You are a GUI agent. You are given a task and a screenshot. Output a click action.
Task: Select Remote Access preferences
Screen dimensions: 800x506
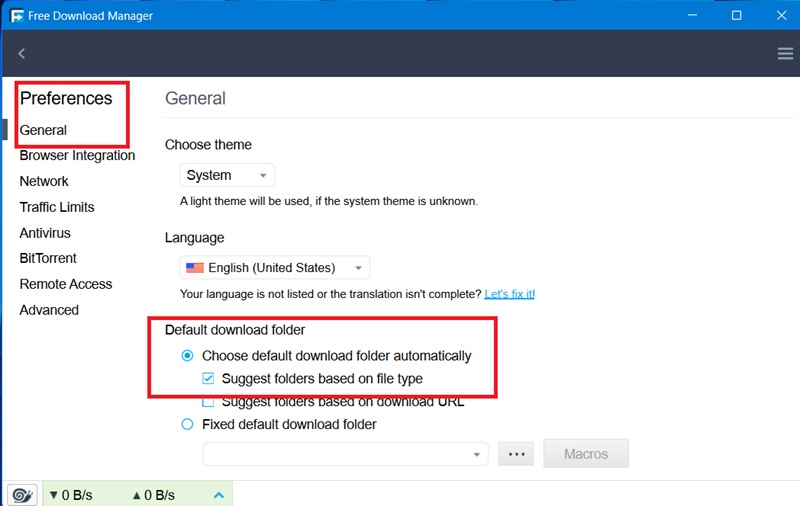66,284
